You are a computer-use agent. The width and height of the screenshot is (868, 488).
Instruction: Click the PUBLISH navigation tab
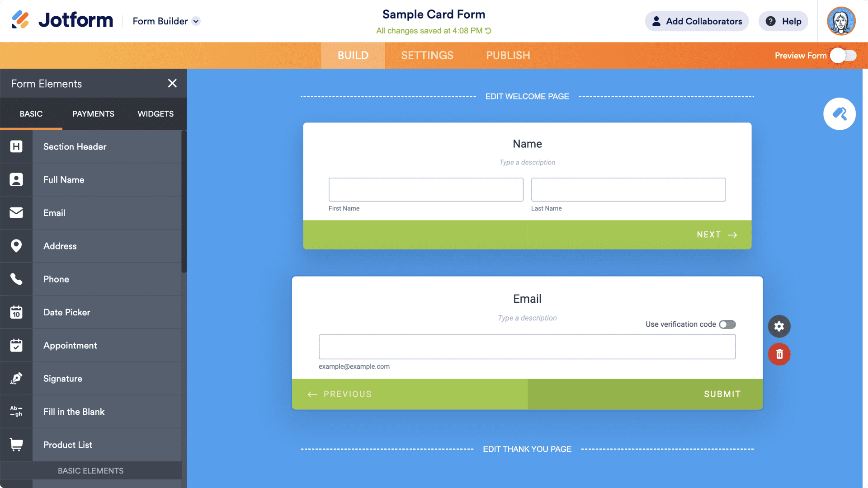click(x=508, y=56)
